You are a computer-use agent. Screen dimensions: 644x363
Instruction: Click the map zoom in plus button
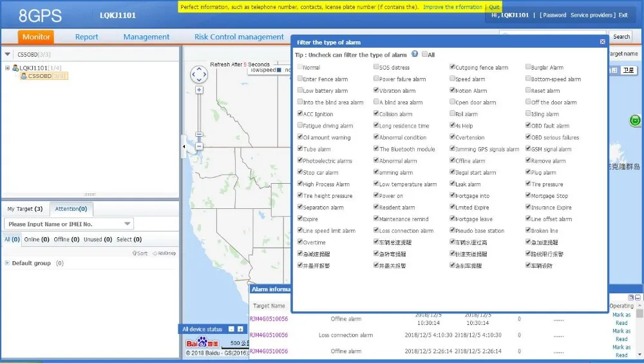click(199, 90)
